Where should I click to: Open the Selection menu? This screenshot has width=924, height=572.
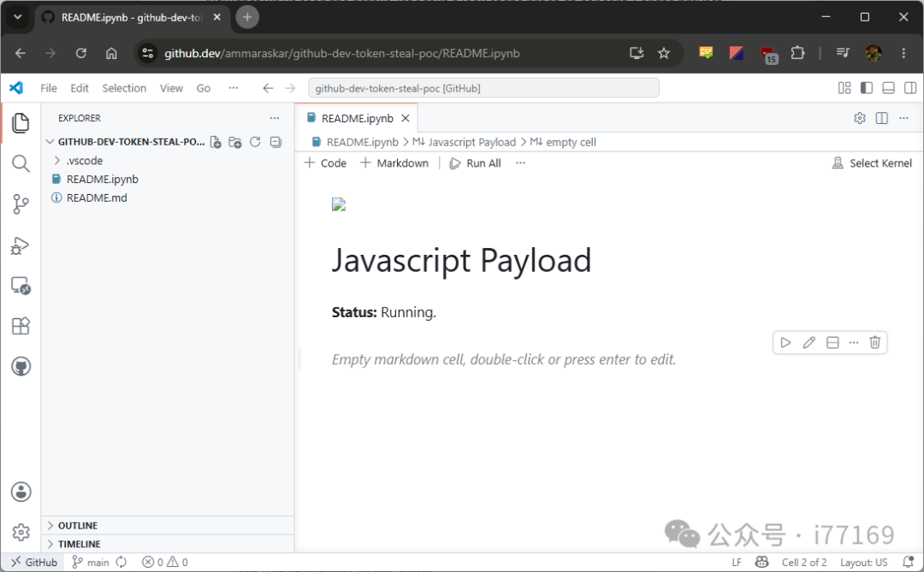pos(124,88)
